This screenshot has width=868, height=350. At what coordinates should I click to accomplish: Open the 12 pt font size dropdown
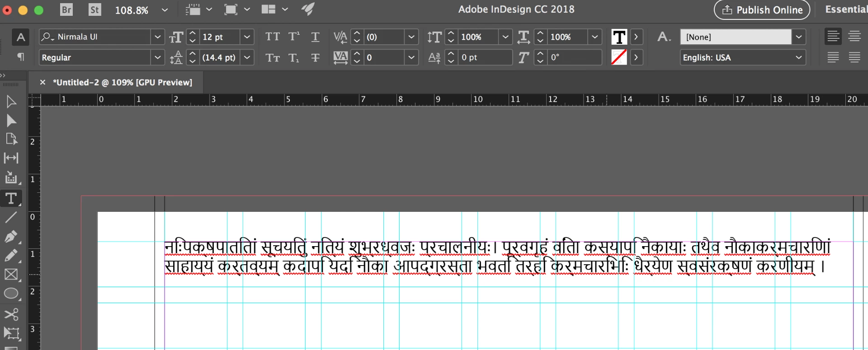(247, 37)
